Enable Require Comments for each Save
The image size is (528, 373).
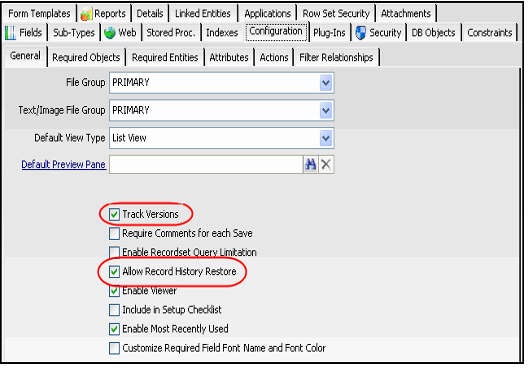pyautogui.click(x=114, y=233)
